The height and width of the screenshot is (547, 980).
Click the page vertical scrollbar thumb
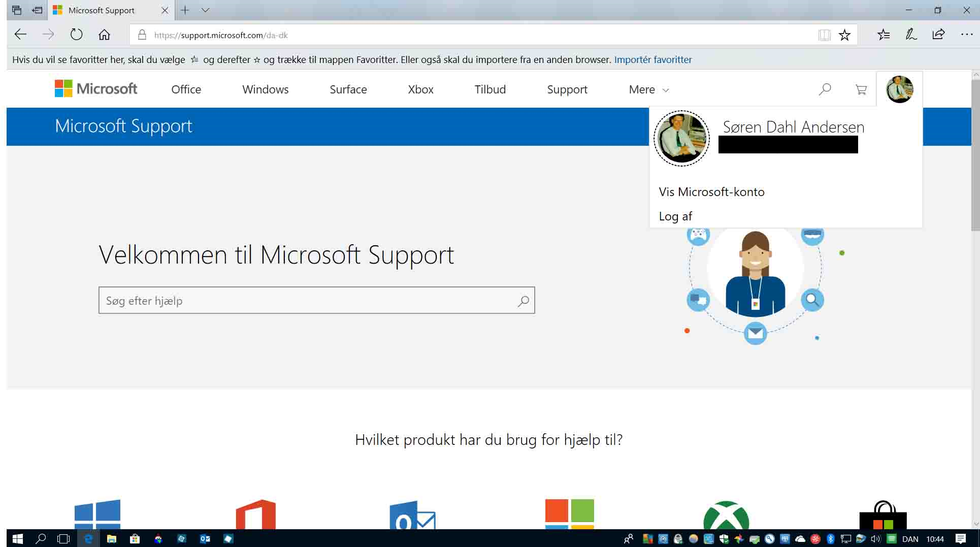(x=975, y=155)
